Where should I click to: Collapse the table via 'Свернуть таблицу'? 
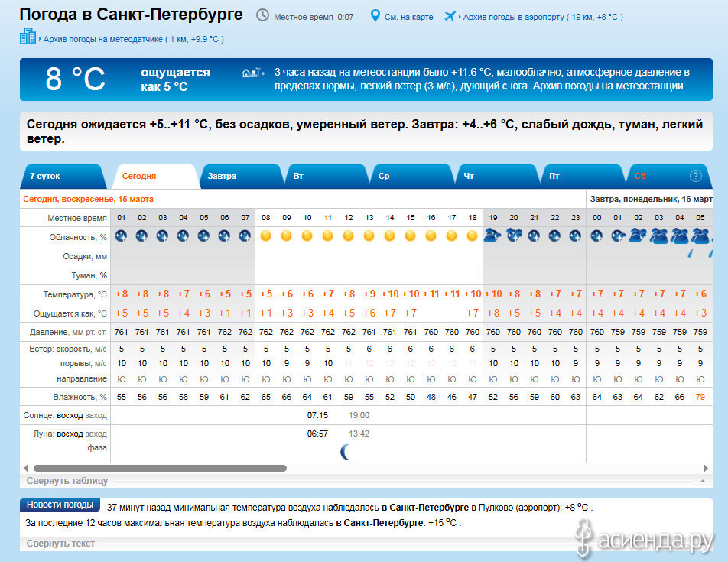click(67, 481)
